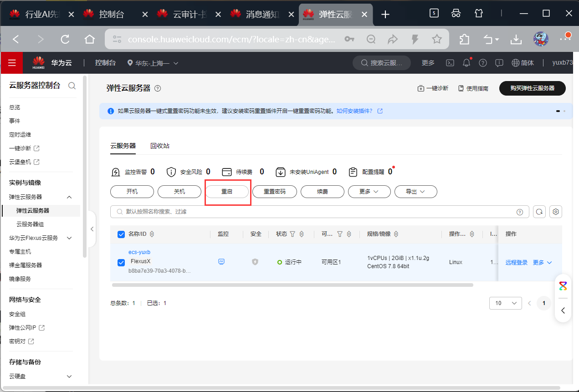Click the 监控告警 icon
Viewport: 579px width, 392px height.
pyautogui.click(x=116, y=172)
